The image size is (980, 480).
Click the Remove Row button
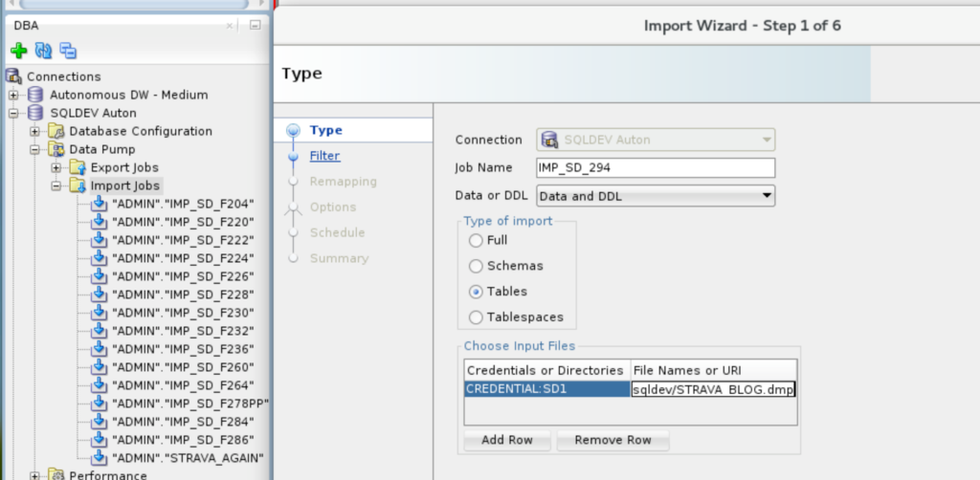[x=613, y=440]
